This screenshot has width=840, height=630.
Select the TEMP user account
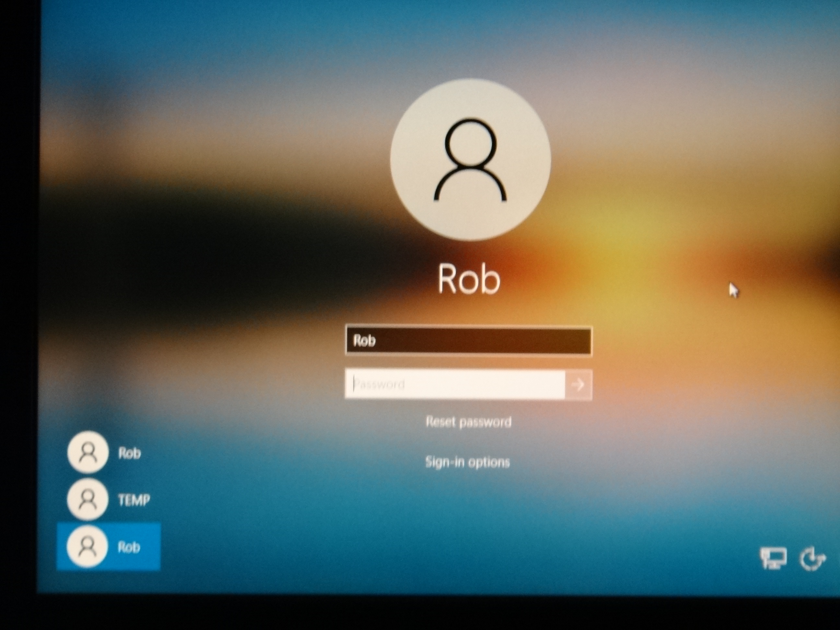109,499
